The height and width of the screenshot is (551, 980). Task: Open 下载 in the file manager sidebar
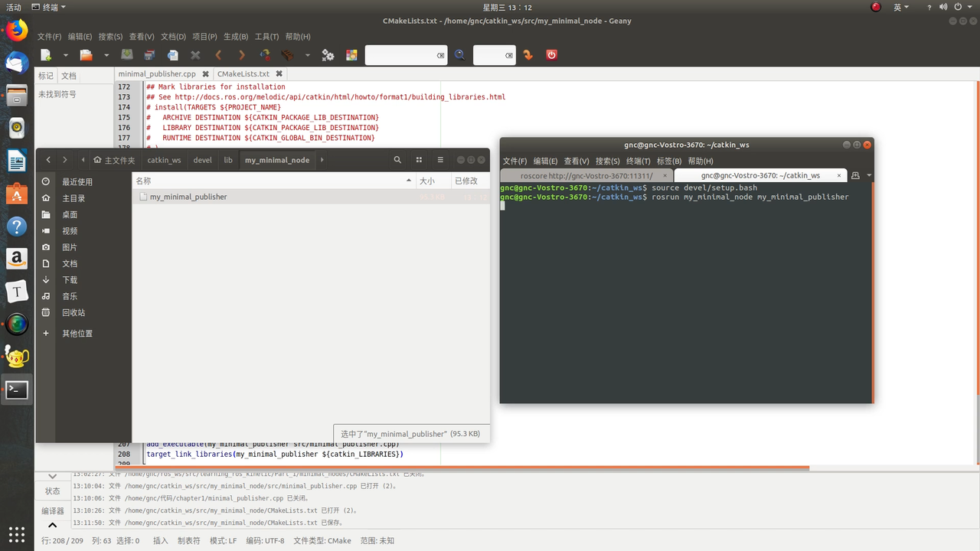click(70, 280)
